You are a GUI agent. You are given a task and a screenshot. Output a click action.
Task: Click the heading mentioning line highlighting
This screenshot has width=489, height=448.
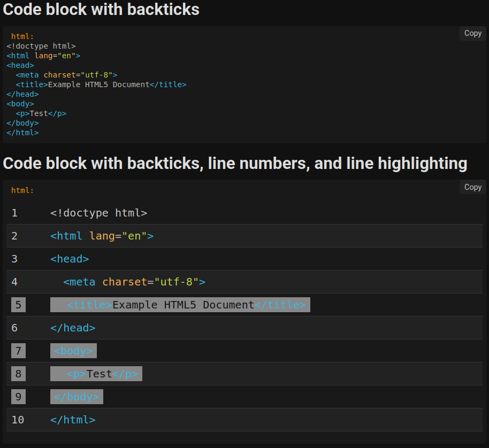point(234,163)
